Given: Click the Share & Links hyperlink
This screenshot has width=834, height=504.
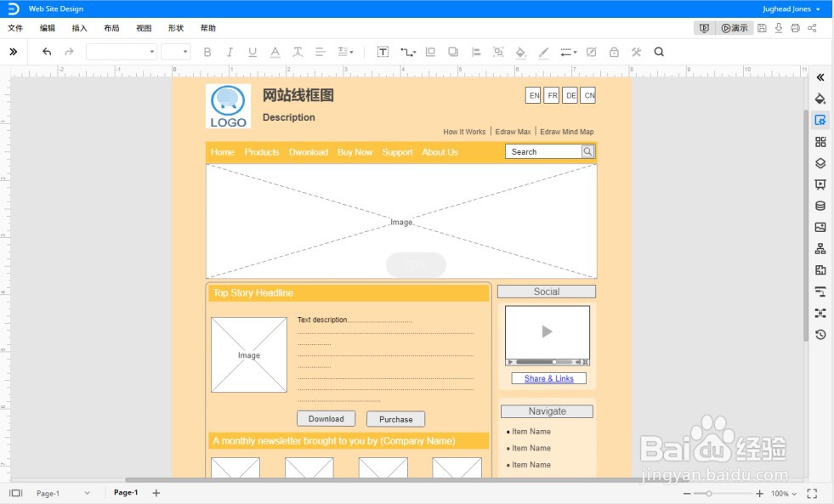Looking at the screenshot, I should click(x=549, y=378).
